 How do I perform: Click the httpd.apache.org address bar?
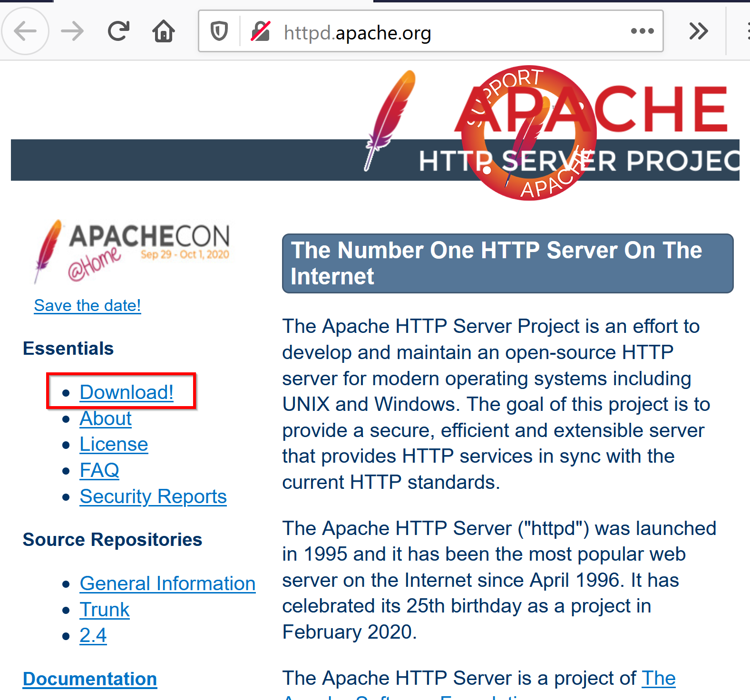coord(431,31)
